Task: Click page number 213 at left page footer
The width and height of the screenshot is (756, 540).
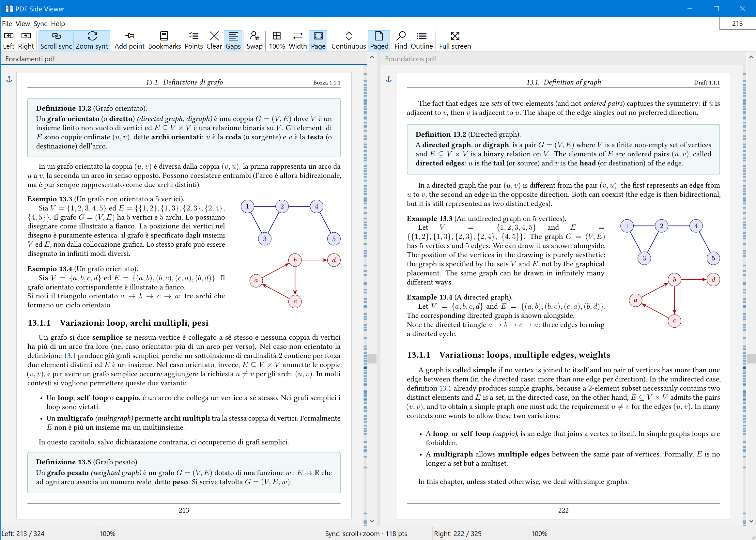Action: click(x=184, y=510)
